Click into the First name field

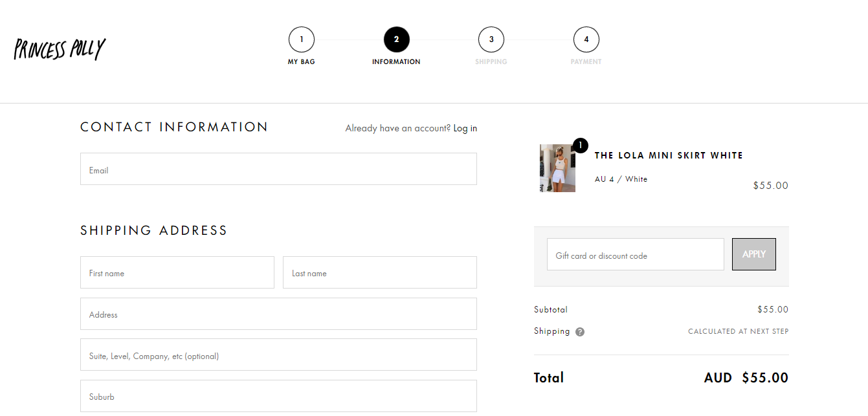177,272
